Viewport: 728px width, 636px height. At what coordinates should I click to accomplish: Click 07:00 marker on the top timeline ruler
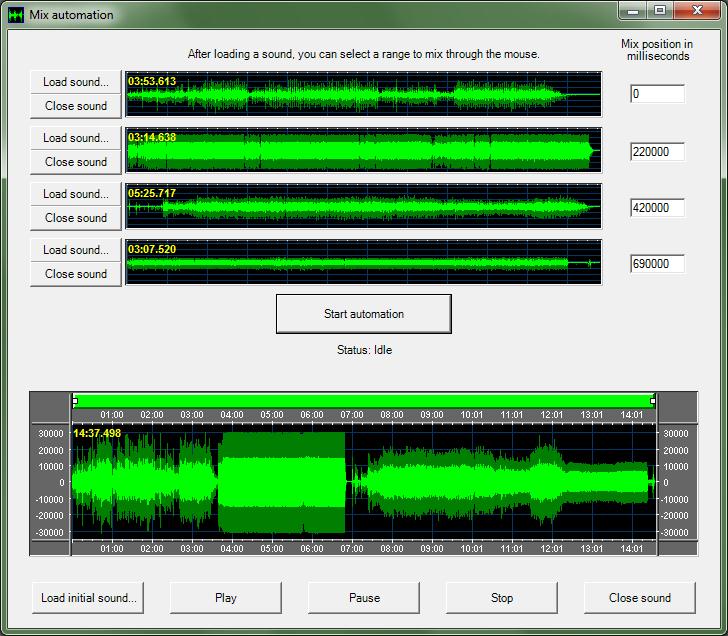[x=352, y=415]
